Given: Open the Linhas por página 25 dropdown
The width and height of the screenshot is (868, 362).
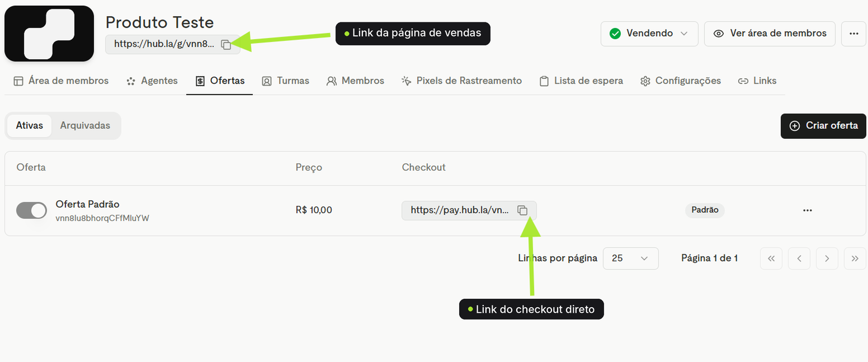Looking at the screenshot, I should click(x=630, y=258).
